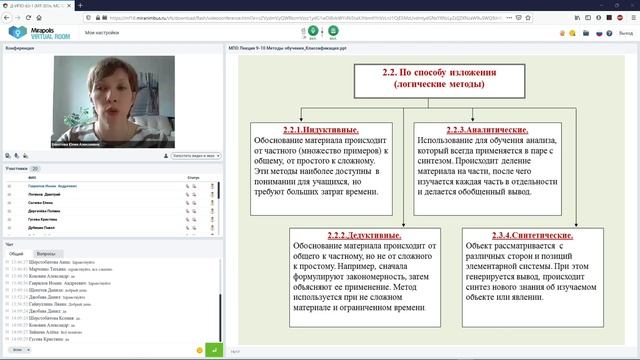This screenshot has height=360, width=640.
Task: Toggle the green microphone button
Action: coord(313,31)
